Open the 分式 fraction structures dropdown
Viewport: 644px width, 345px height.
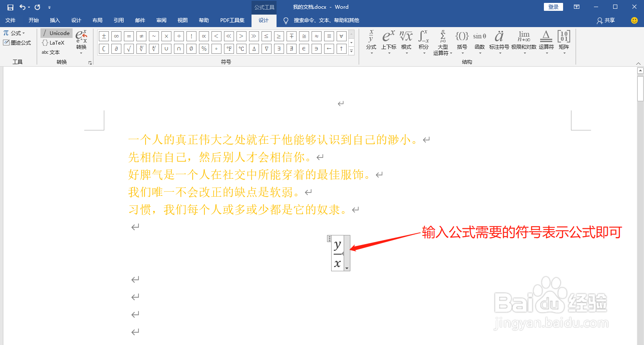pos(371,42)
